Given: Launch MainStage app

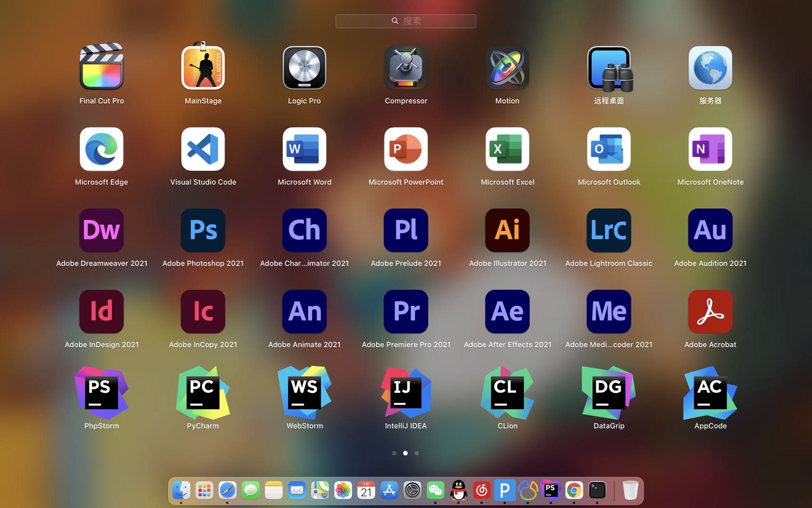Looking at the screenshot, I should pos(203,67).
